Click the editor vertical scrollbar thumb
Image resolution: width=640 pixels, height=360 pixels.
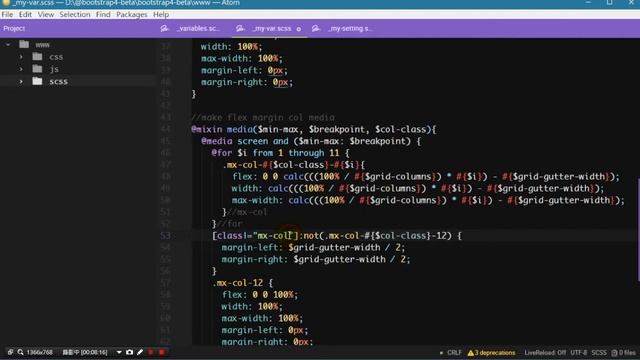coord(638,229)
